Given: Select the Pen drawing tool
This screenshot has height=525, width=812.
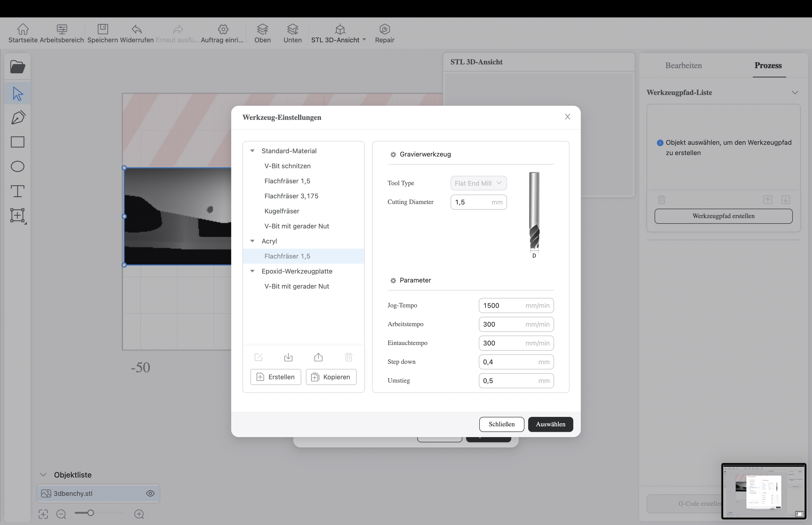Looking at the screenshot, I should (x=18, y=117).
